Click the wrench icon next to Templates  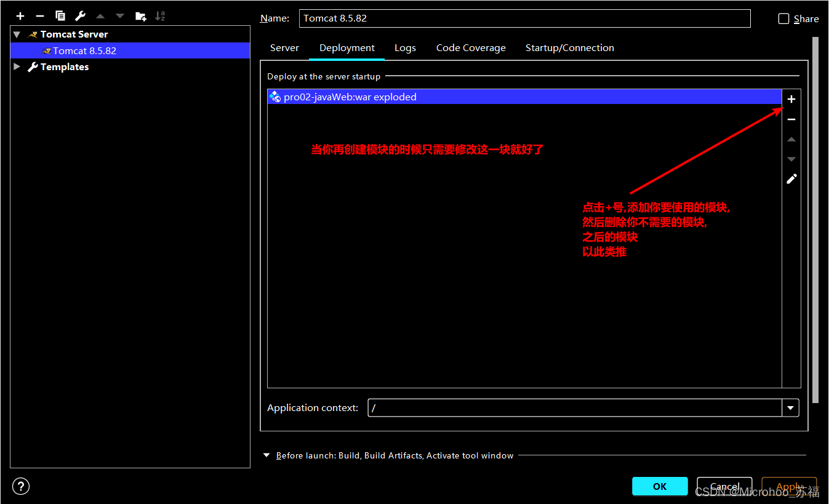point(33,67)
